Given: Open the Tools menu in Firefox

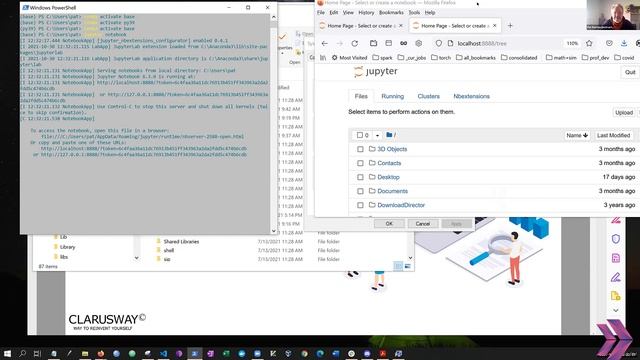Looking at the screenshot, I should [x=414, y=13].
